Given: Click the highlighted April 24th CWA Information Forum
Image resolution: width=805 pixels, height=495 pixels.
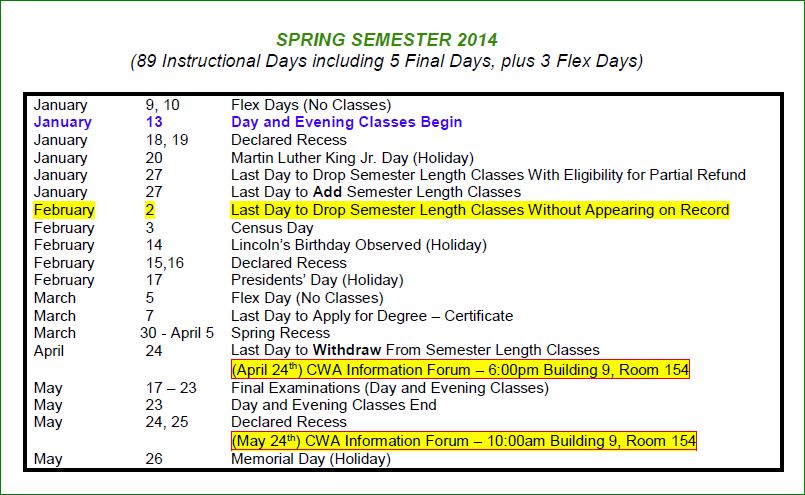Looking at the screenshot, I should (459, 370).
